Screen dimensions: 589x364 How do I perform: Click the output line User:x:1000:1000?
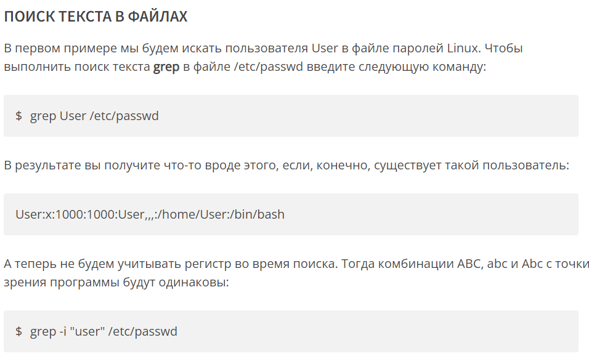coord(150,214)
